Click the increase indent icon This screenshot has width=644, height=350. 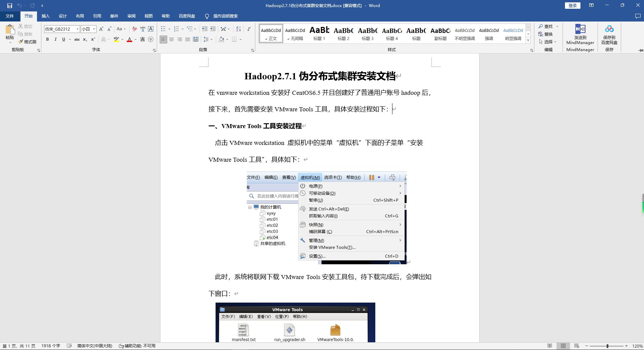[213, 29]
